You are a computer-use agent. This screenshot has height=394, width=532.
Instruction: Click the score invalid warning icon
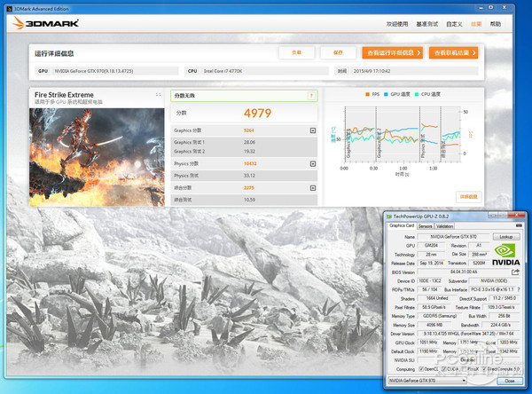tap(311, 96)
